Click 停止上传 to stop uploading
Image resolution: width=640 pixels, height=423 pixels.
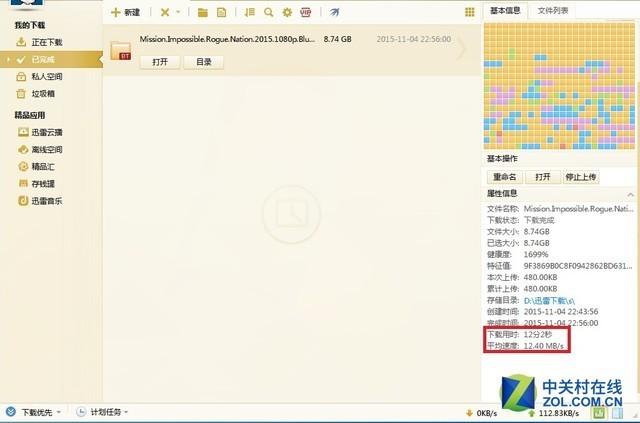[580, 176]
